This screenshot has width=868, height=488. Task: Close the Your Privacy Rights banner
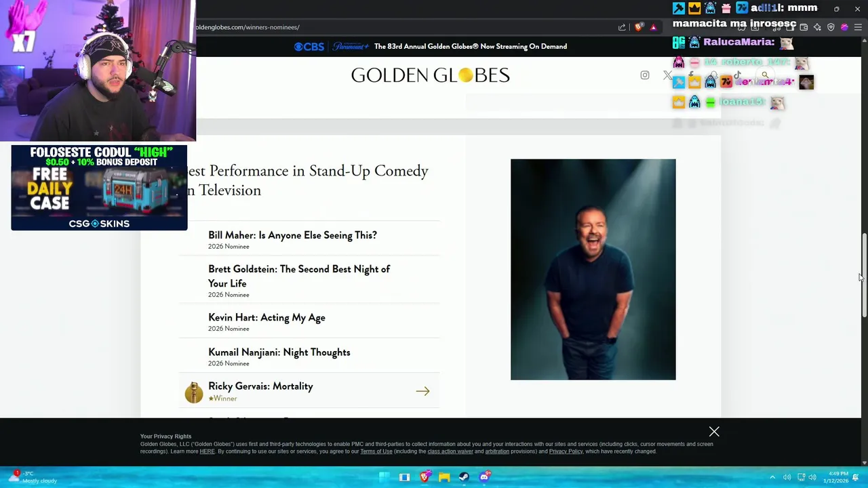coord(714,432)
